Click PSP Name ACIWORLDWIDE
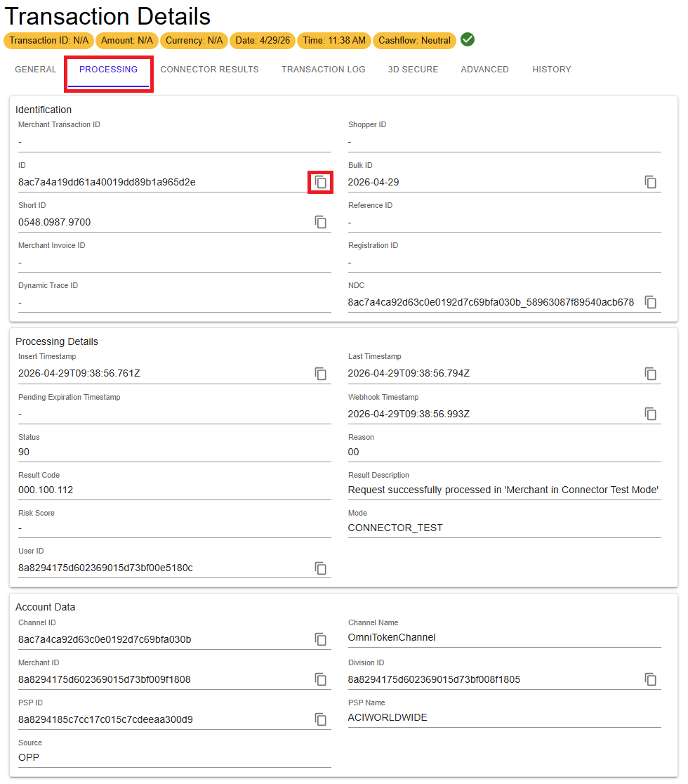 coord(388,717)
